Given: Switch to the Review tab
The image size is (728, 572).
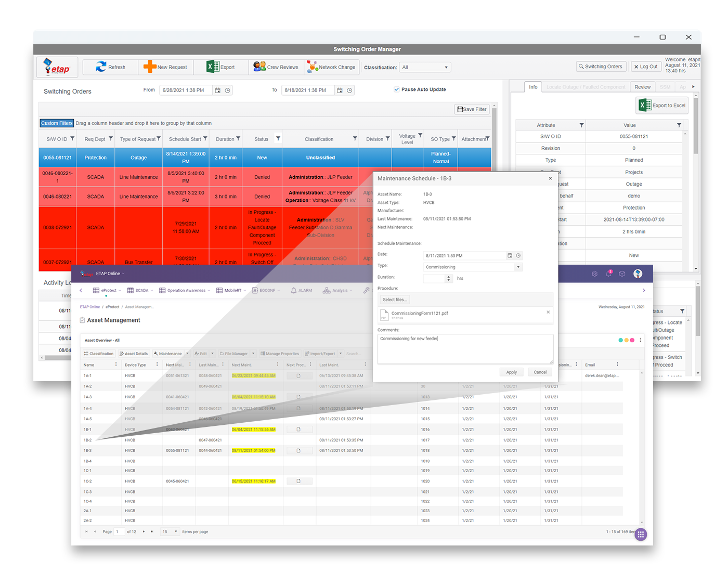Looking at the screenshot, I should point(642,87).
